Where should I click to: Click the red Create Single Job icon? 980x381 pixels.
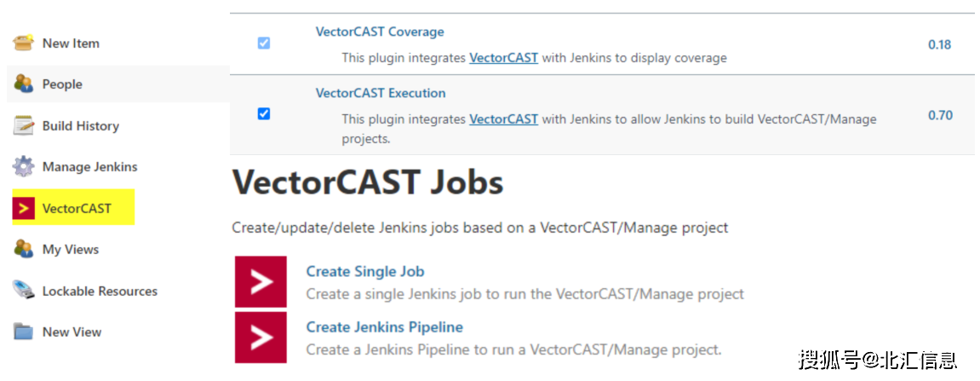click(261, 281)
